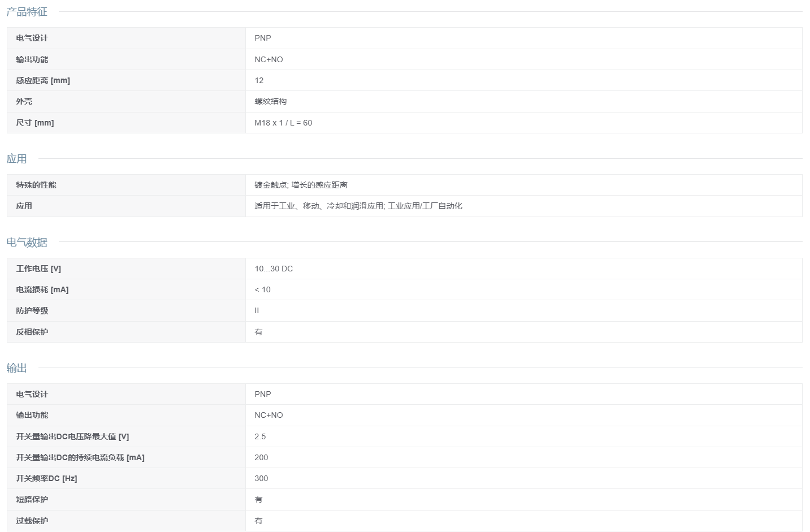Select the '短路保护' label
Screen dimensions: 810x532
pos(32,499)
